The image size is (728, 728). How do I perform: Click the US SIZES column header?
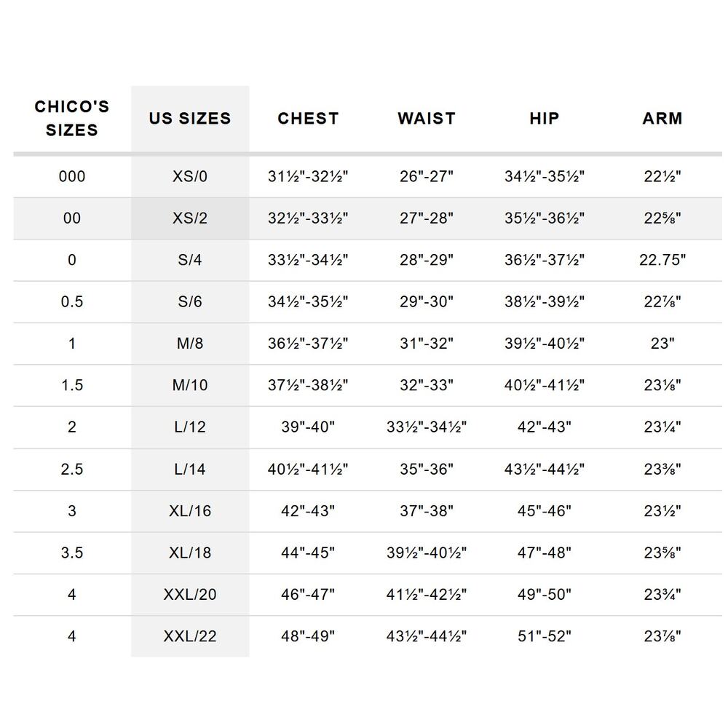pos(190,119)
